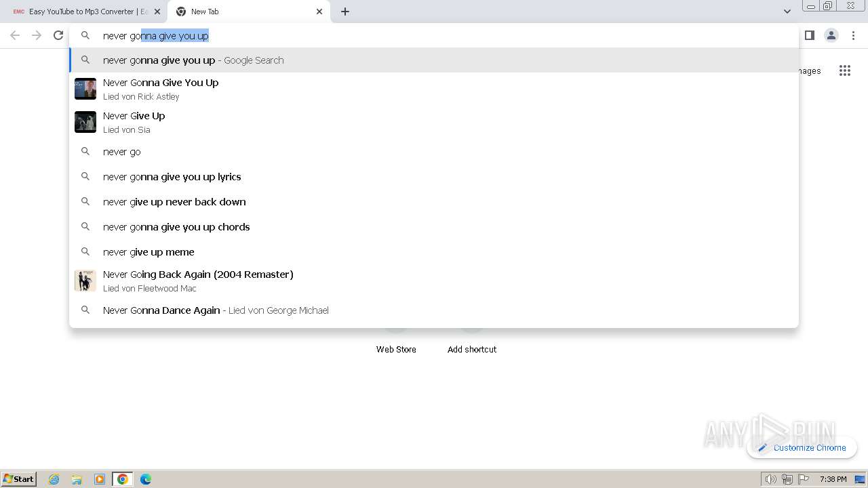Open a new tab with plus button
Image resolution: width=868 pixels, height=488 pixels.
tap(345, 12)
